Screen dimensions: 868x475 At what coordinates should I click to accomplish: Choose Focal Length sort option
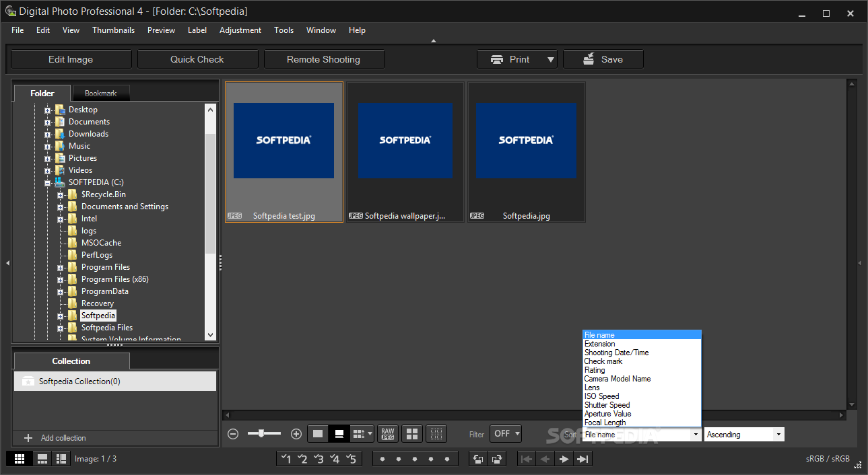coord(642,423)
